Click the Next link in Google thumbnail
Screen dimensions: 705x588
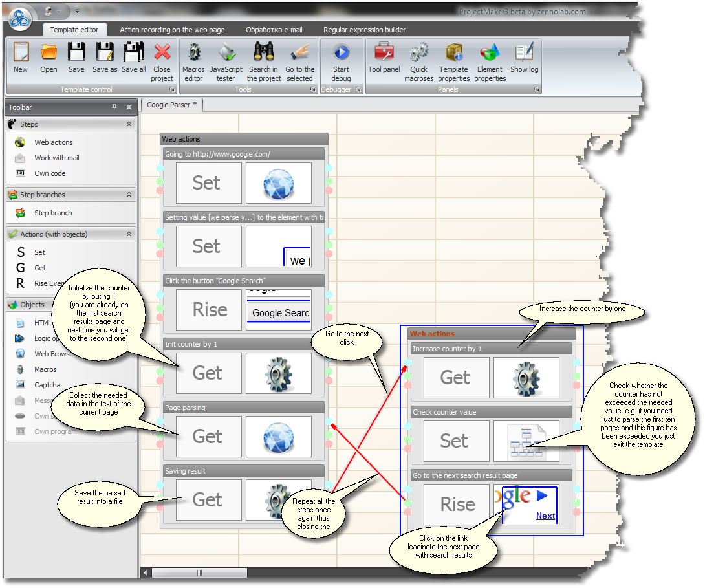click(545, 516)
